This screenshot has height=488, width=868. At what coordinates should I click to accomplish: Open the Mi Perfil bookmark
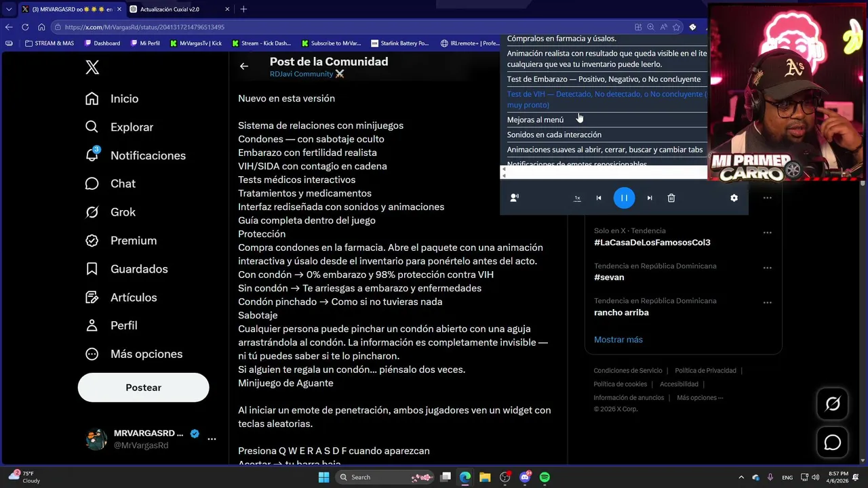pyautogui.click(x=145, y=43)
